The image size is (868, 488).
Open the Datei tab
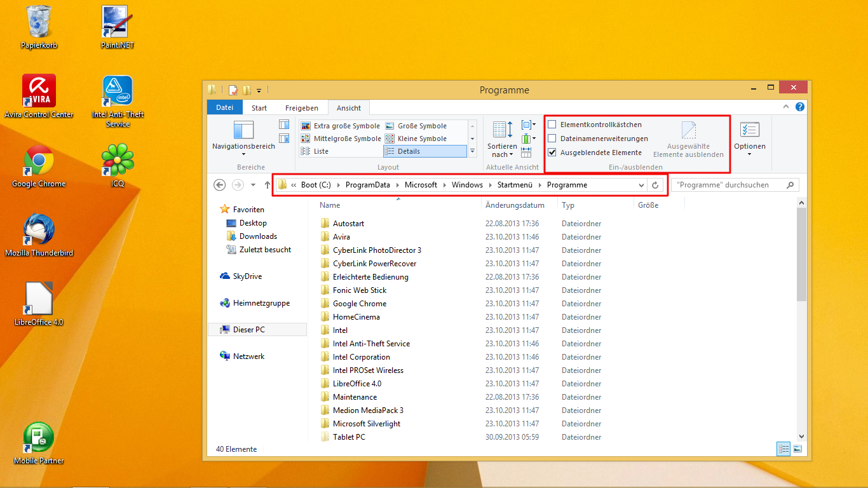coord(225,108)
